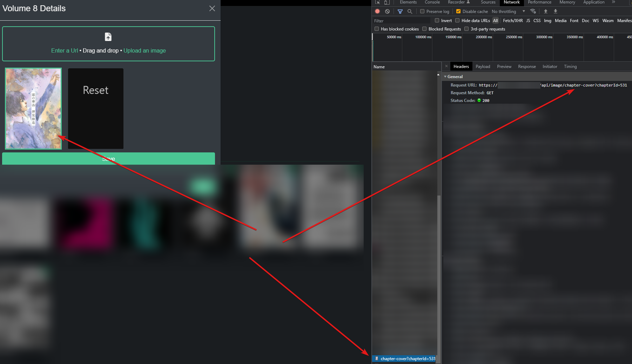The width and height of the screenshot is (632, 364).
Task: Click the Reset cover tile
Action: click(95, 109)
